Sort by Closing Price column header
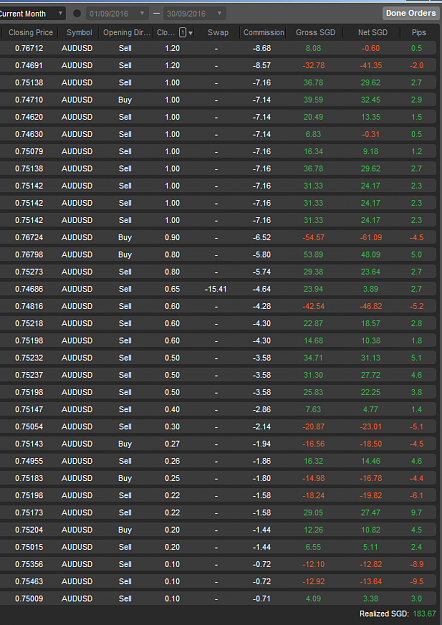Screen dimensions: 442x625 coord(31,33)
